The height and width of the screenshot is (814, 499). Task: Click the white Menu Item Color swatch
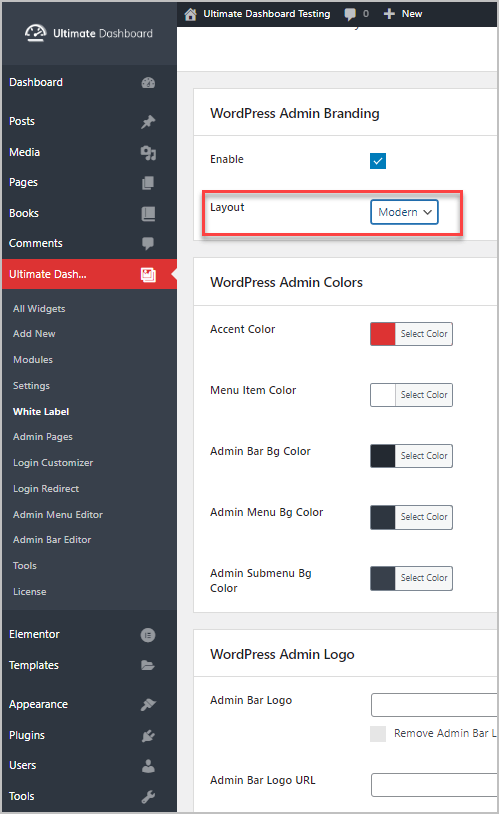383,395
